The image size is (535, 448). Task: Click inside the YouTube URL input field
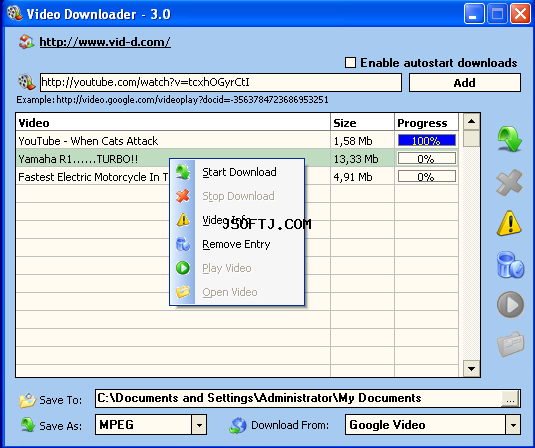coord(221,83)
